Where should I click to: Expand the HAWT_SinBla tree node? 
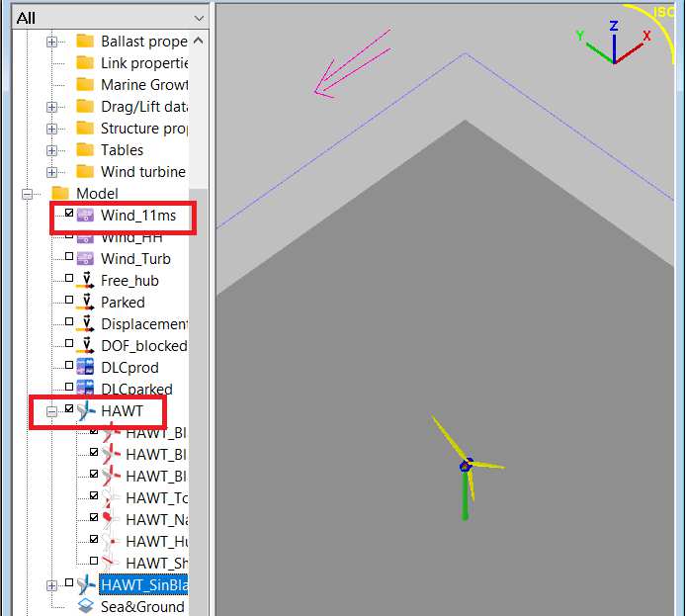51,585
